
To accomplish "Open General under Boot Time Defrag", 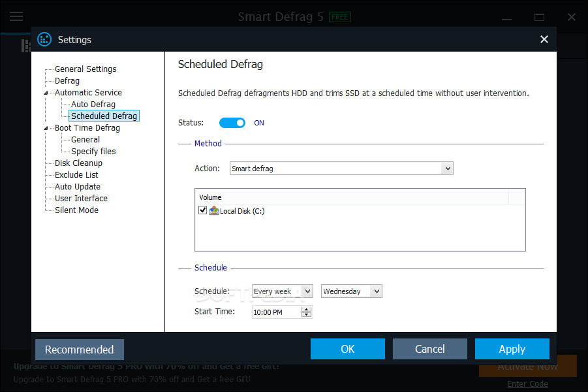I will [85, 139].
